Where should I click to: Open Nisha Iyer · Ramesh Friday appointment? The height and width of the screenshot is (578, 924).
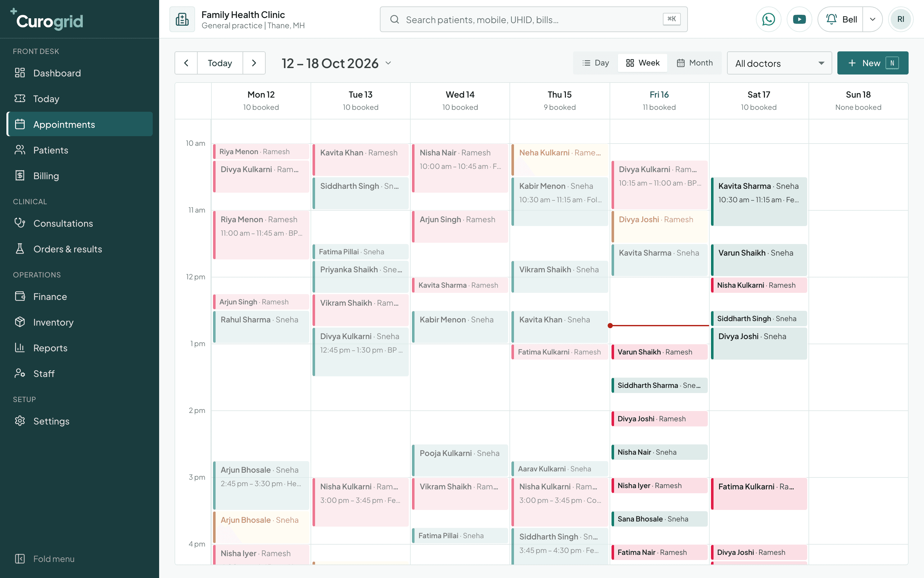click(659, 486)
